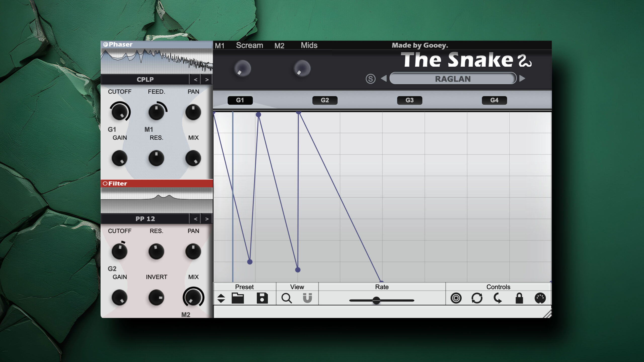Screen dimensions: 644x362
Task: Click the G1 modulation label under CUTOFF
Action: coord(112,129)
